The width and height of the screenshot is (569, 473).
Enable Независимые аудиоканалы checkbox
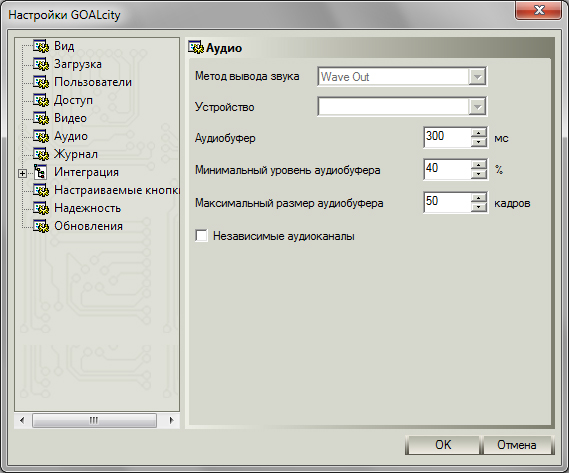point(201,236)
